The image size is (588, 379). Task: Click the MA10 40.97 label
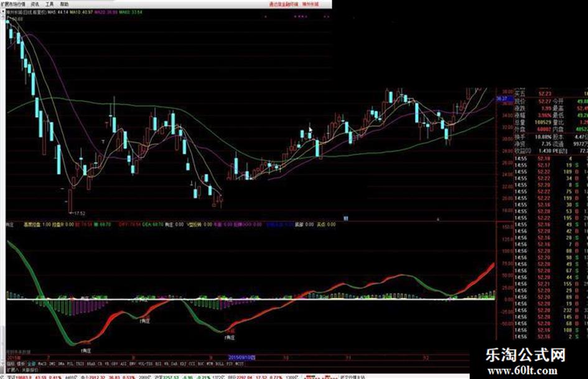pos(82,12)
